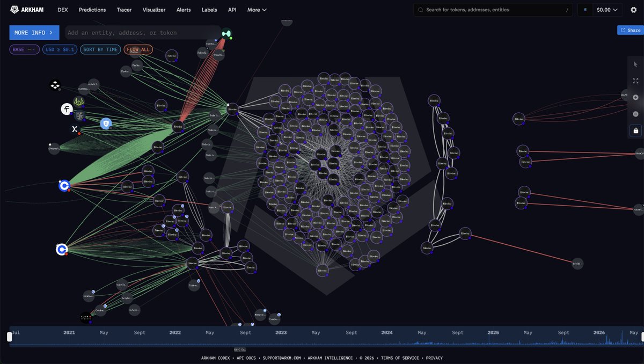Switch to the Visualizer page
This screenshot has height=364, width=644.
click(x=154, y=10)
